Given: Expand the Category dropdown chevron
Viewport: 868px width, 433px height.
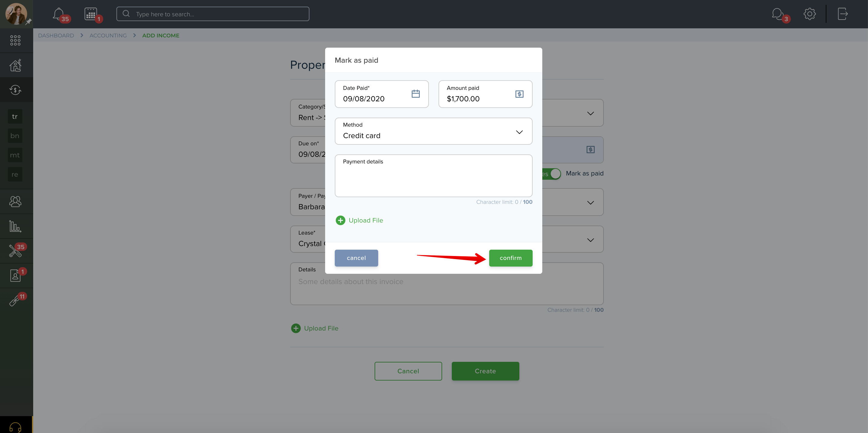Looking at the screenshot, I should (x=590, y=114).
